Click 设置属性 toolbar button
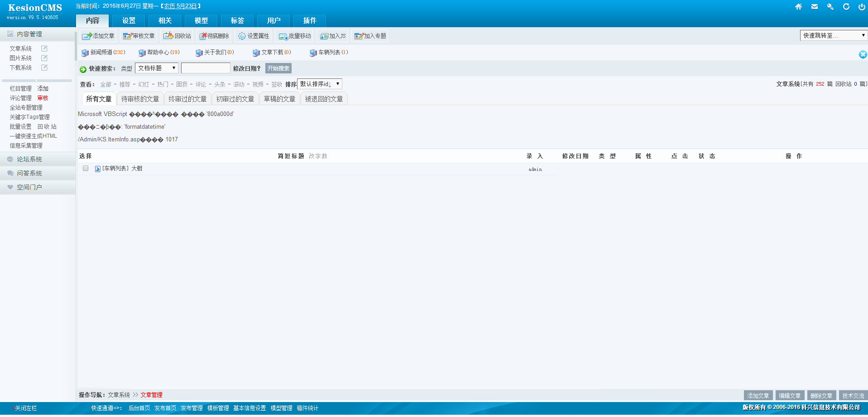The image size is (868, 417). [x=254, y=36]
